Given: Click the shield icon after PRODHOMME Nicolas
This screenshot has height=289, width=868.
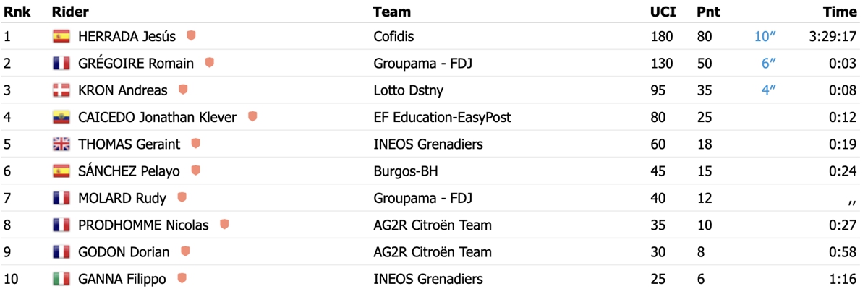Looking at the screenshot, I should click(224, 225).
